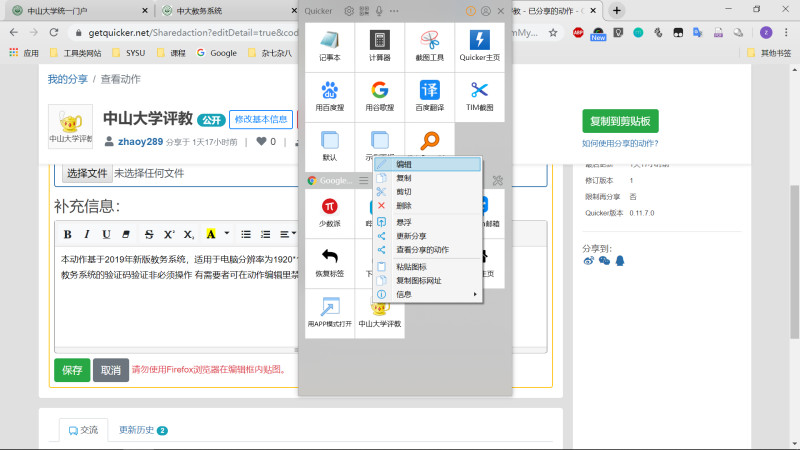The image size is (800, 450).
Task: Activate the microphone icon in Quicker header
Action: [x=379, y=11]
